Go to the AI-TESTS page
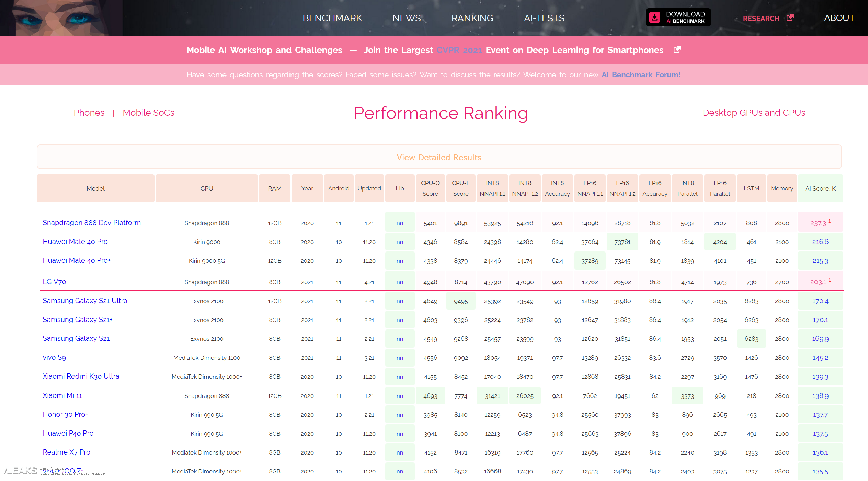Screen dimensions: 868x481 (x=544, y=18)
